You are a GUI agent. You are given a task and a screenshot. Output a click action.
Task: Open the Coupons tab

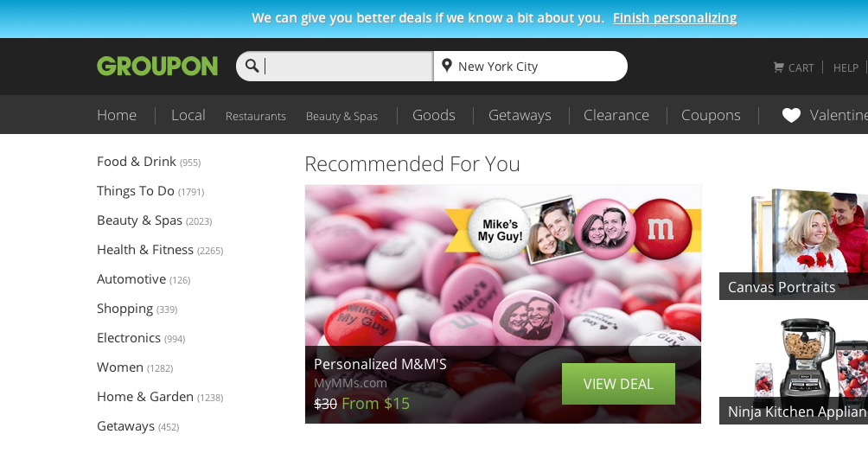pos(711,115)
